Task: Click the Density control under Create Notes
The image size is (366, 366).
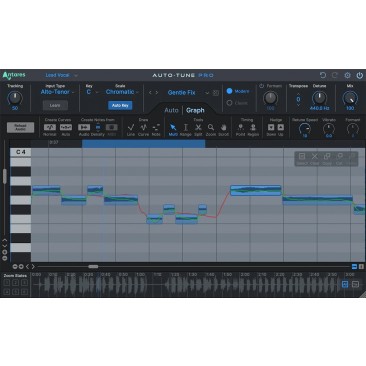Action: pos(98,127)
